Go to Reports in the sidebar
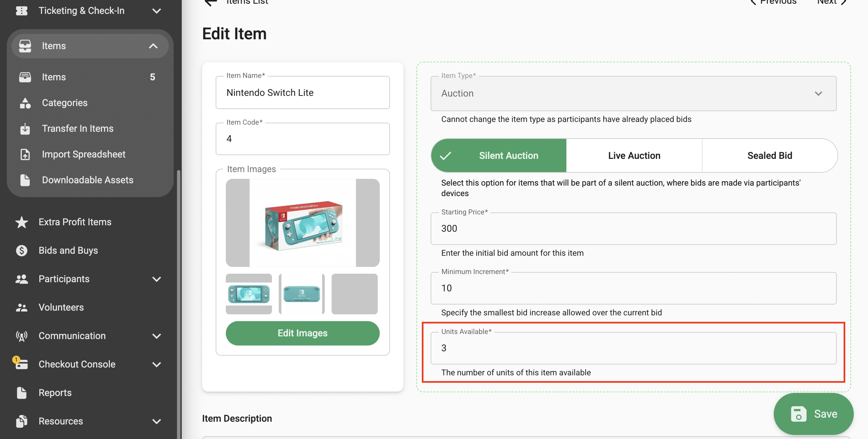868x439 pixels. pos(55,393)
